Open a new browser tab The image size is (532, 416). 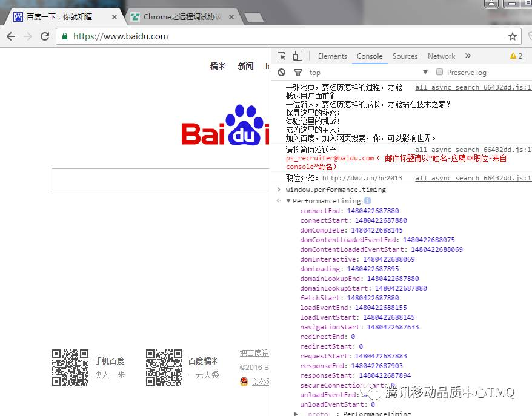click(254, 17)
